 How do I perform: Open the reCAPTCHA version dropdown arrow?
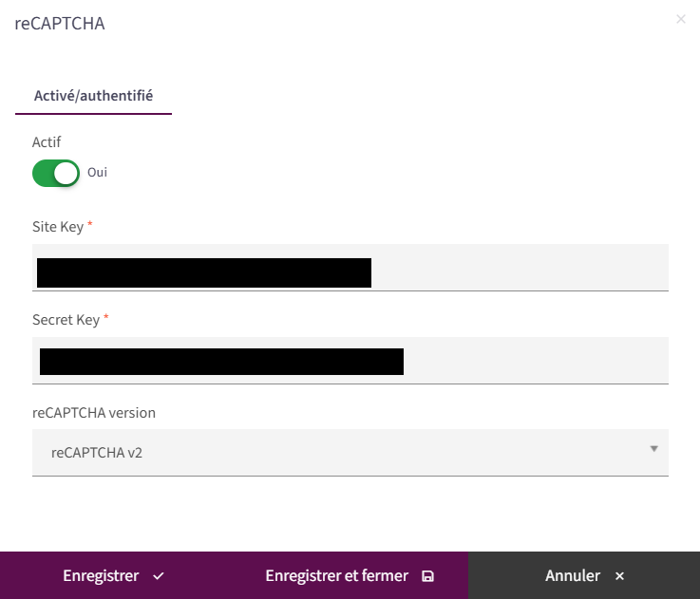click(653, 449)
